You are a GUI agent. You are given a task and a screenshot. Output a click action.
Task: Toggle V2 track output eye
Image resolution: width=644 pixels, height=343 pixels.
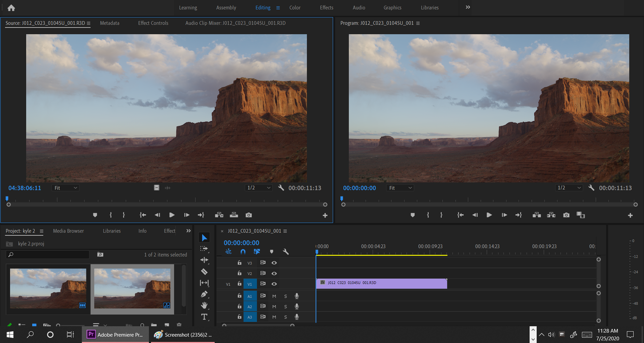pyautogui.click(x=274, y=273)
